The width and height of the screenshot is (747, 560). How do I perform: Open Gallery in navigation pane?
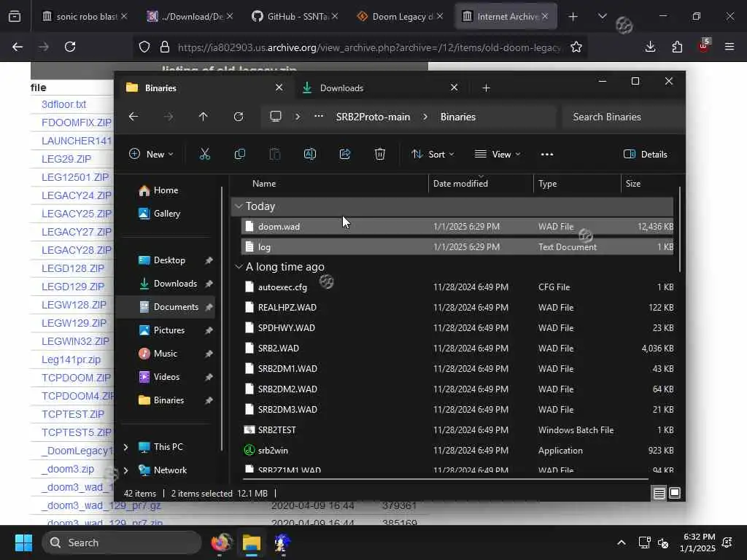166,214
